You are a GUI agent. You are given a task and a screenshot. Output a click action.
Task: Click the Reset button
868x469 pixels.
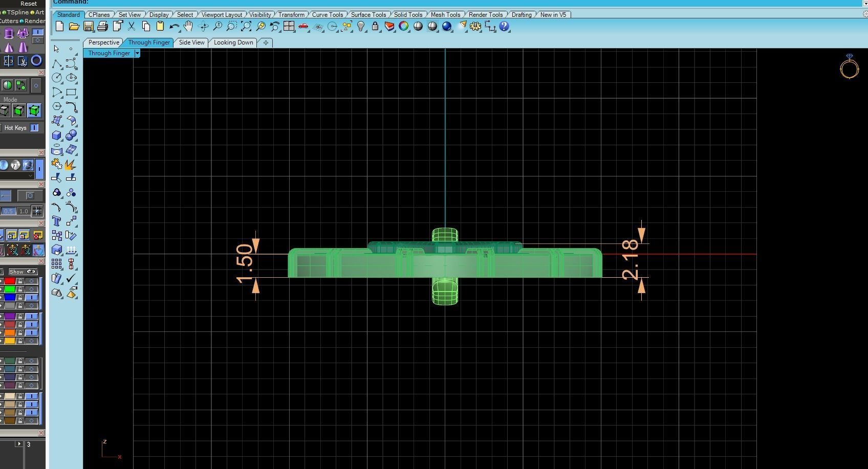(29, 4)
